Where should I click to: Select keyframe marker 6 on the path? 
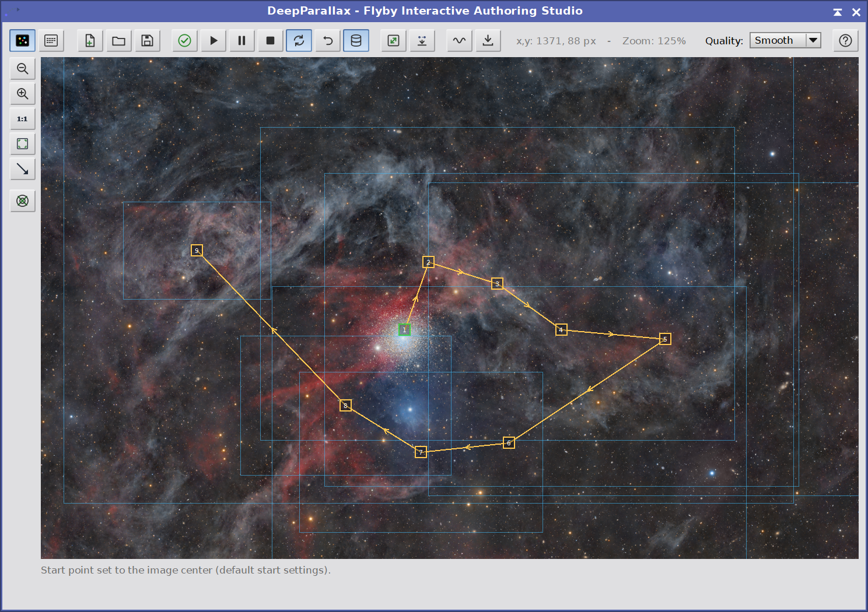click(509, 443)
